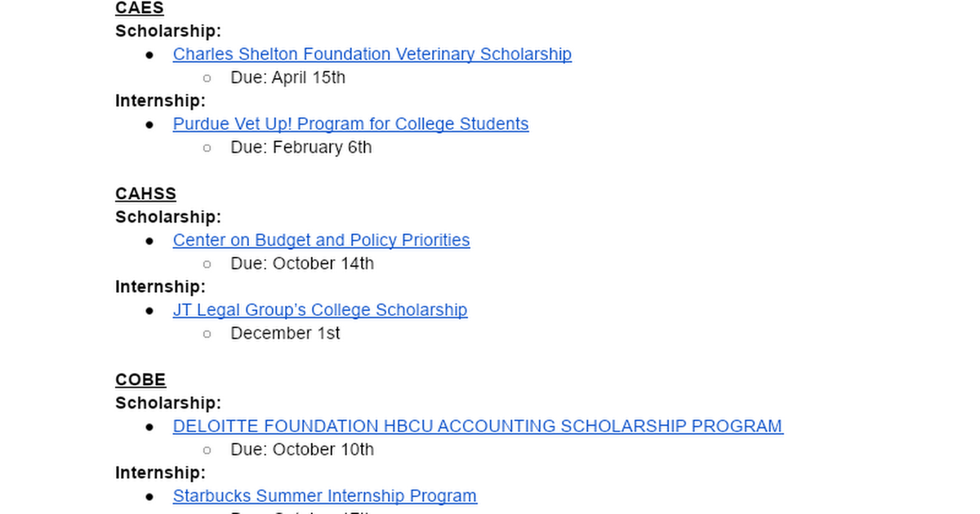Click the 'December 1st' date text
The height and width of the screenshot is (514, 980).
[285, 334]
